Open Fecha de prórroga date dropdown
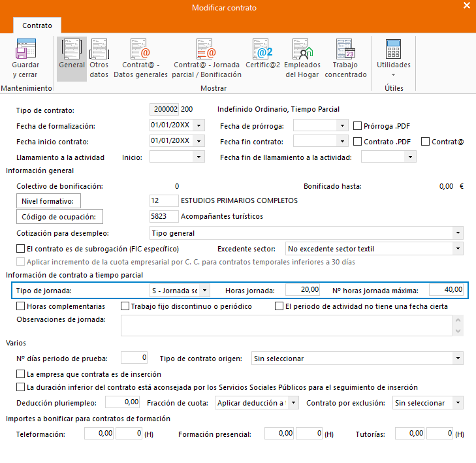The image size is (476, 463). (x=342, y=125)
